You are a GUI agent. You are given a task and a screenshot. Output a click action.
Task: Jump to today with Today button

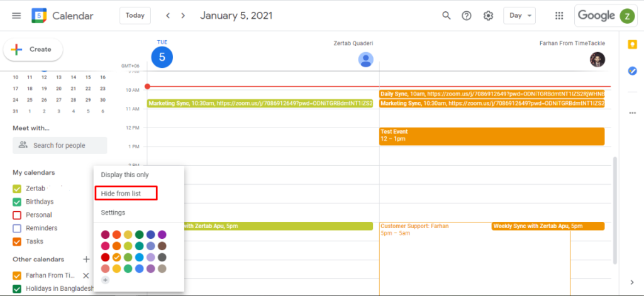point(135,16)
